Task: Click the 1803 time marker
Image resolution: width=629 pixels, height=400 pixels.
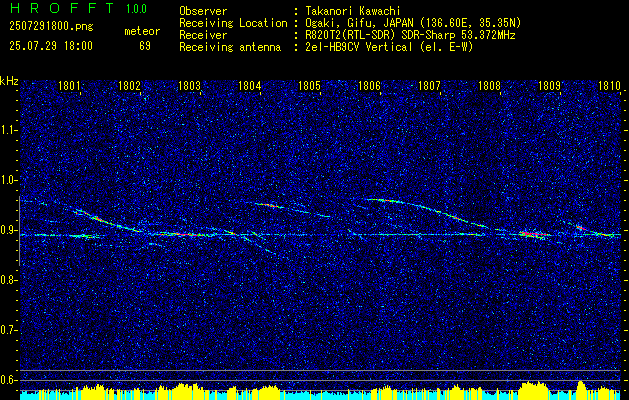Action: (x=189, y=85)
